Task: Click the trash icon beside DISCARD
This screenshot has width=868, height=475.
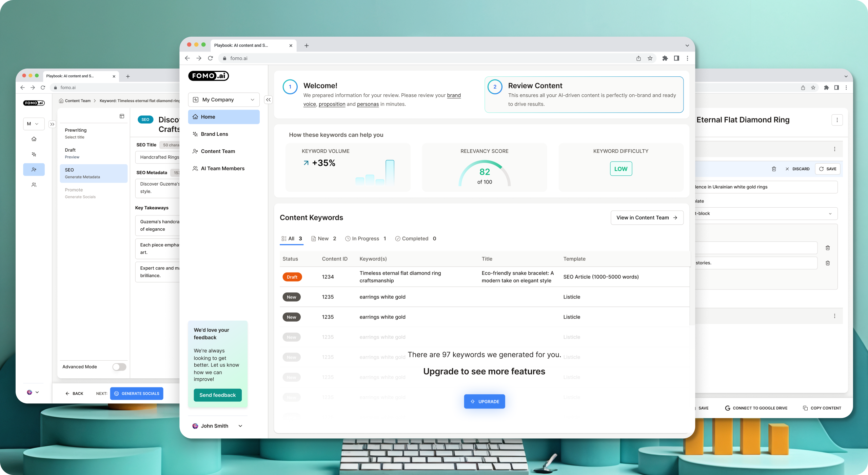Action: pos(774,169)
